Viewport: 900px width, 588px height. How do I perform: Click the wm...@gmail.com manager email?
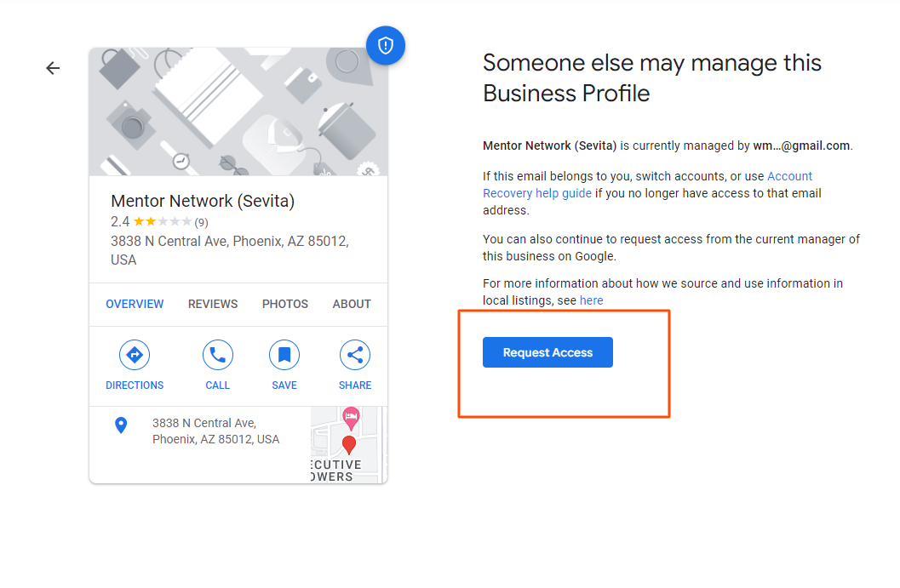click(801, 146)
